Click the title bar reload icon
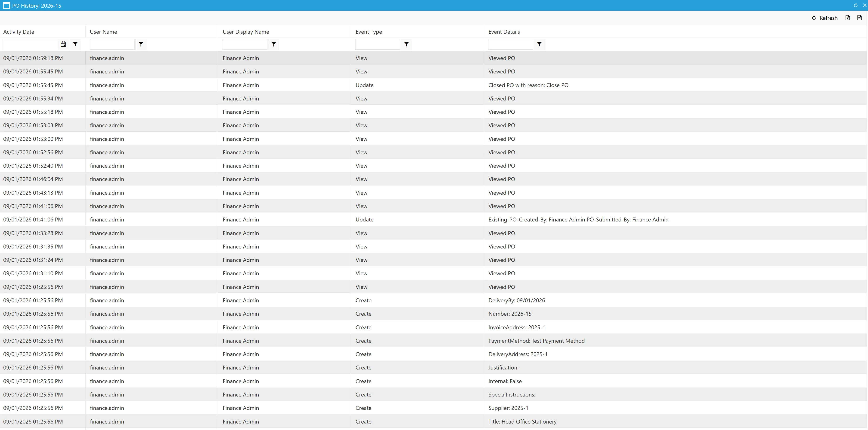 coord(856,5)
